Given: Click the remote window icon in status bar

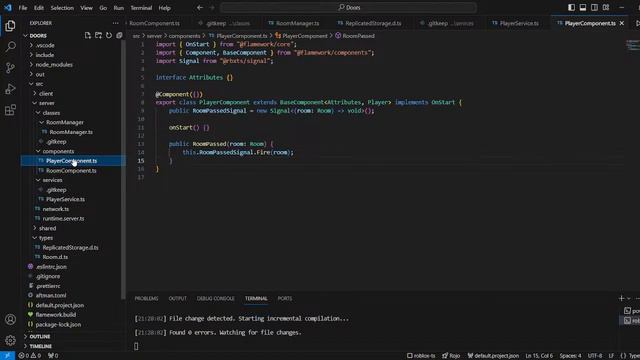Looking at the screenshot, I should point(7,356).
